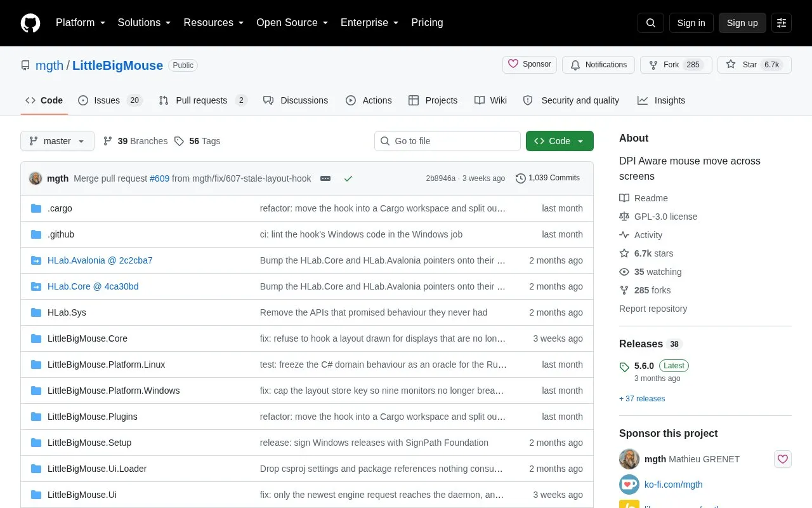812x508 pixels.
Task: Open release 5.6.0 Latest
Action: [654, 366]
